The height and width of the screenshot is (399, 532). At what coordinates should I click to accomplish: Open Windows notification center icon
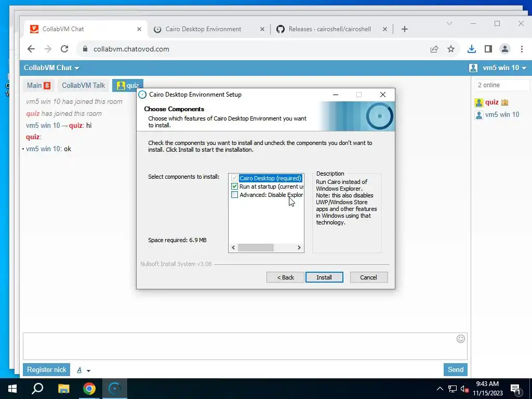(515, 389)
